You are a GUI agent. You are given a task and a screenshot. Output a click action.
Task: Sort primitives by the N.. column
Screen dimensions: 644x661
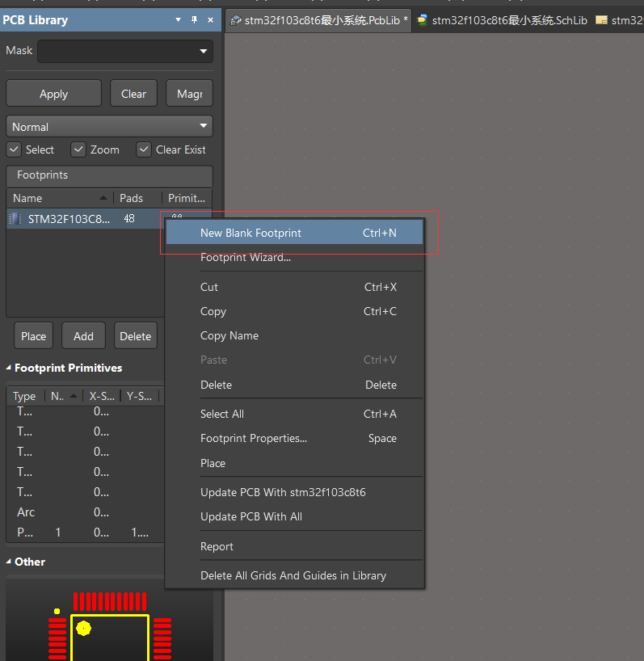[64, 396]
